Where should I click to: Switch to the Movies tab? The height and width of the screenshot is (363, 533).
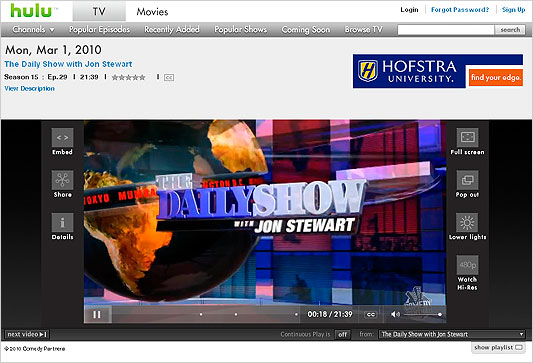pos(152,12)
